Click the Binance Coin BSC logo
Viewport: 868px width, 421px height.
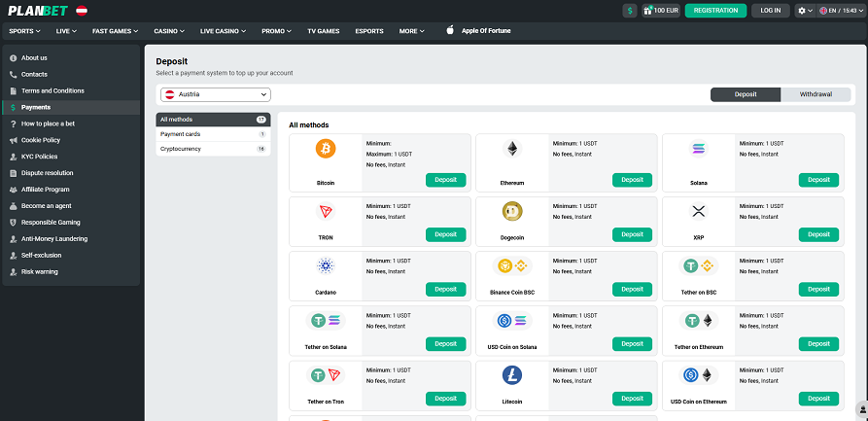coord(512,266)
